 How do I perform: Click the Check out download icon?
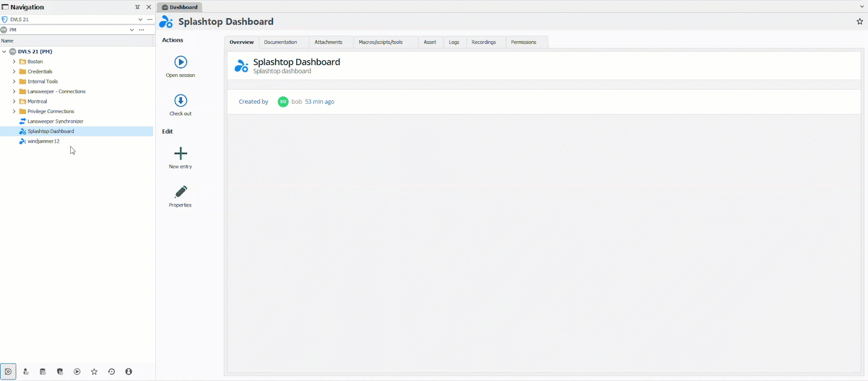180,101
